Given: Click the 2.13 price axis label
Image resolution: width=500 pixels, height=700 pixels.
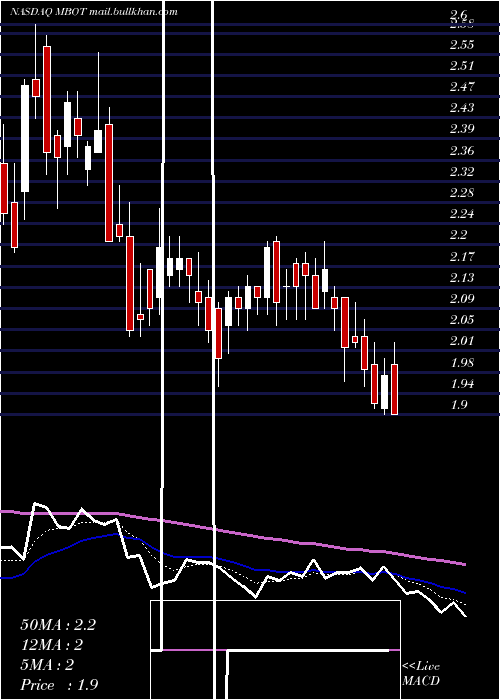Looking at the screenshot, I should pyautogui.click(x=462, y=278).
